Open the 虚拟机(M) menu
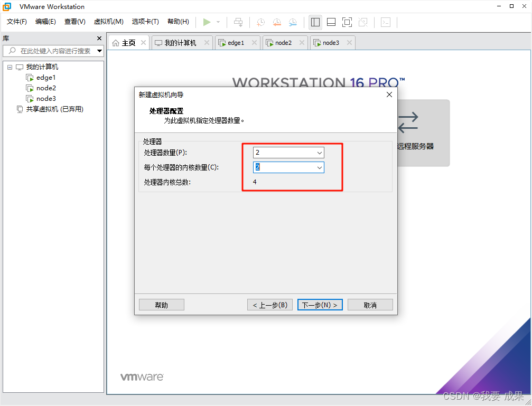Image resolution: width=532 pixels, height=406 pixels. [x=108, y=22]
